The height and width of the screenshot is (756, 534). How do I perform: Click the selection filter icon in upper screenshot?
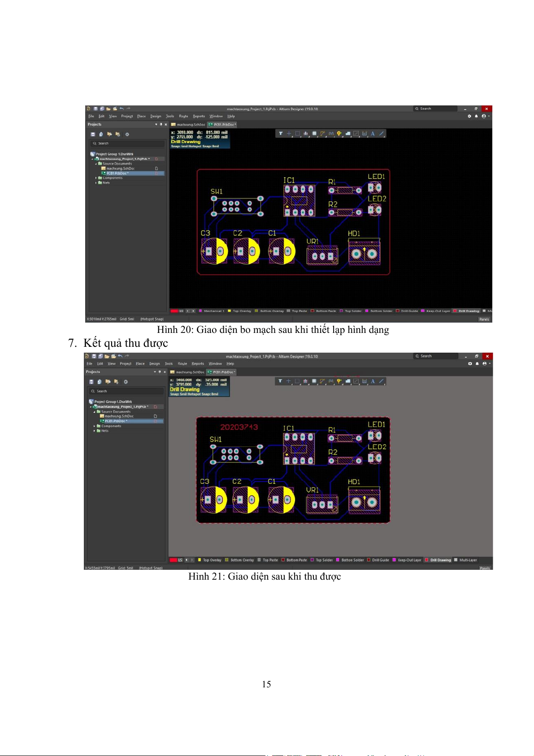click(x=281, y=133)
